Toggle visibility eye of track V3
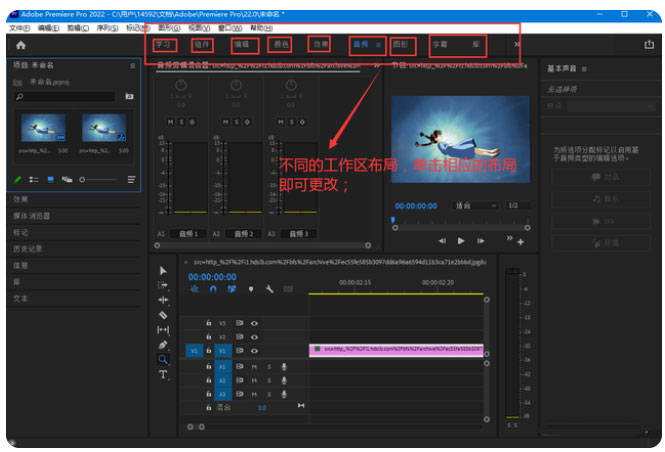The width and height of the screenshot is (665, 452). 254,323
